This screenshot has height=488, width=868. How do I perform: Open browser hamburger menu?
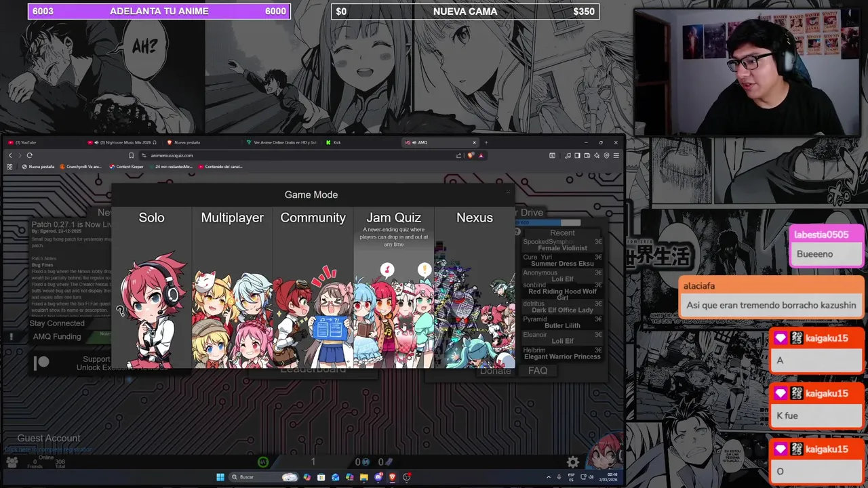[x=616, y=155]
